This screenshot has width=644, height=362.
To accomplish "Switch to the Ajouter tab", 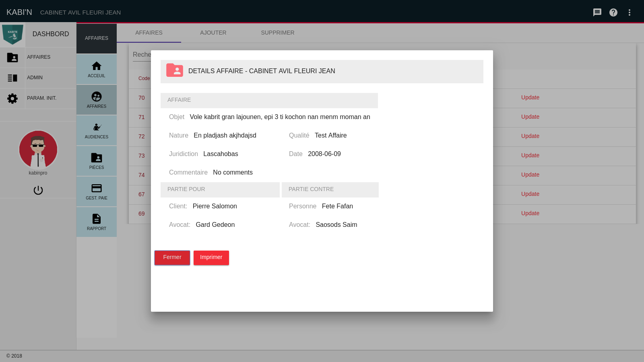I will tap(213, 33).
